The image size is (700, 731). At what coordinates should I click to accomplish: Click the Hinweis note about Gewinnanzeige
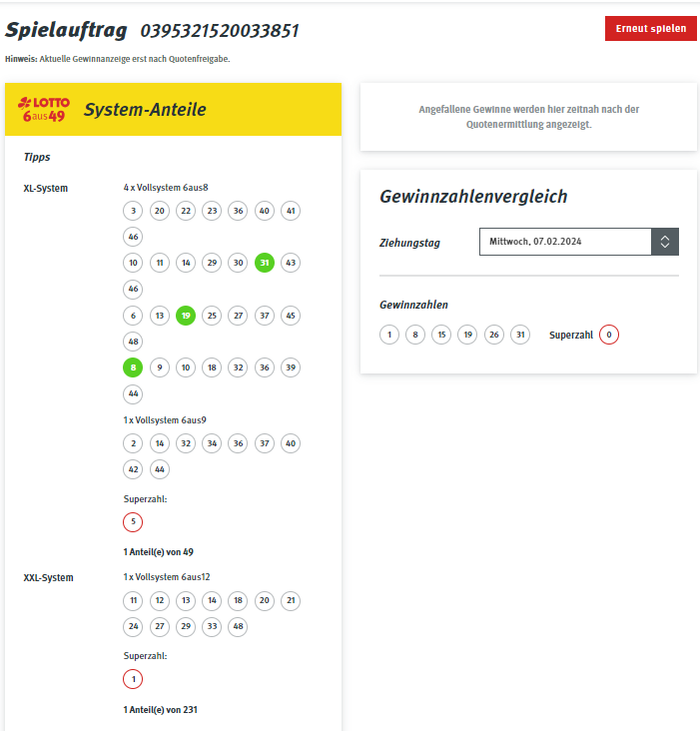118,59
